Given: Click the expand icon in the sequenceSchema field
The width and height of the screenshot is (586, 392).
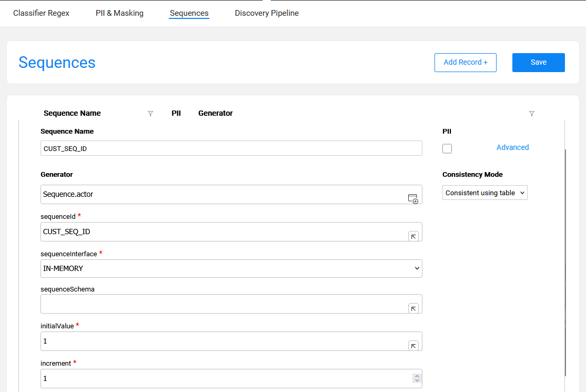Looking at the screenshot, I should (413, 308).
